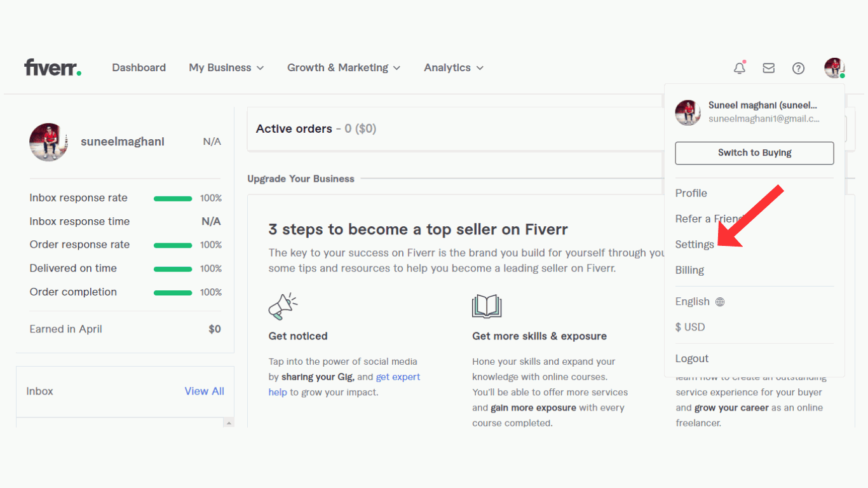Click the 3 steps to become heading
Image resolution: width=868 pixels, height=488 pixels.
[x=418, y=229]
